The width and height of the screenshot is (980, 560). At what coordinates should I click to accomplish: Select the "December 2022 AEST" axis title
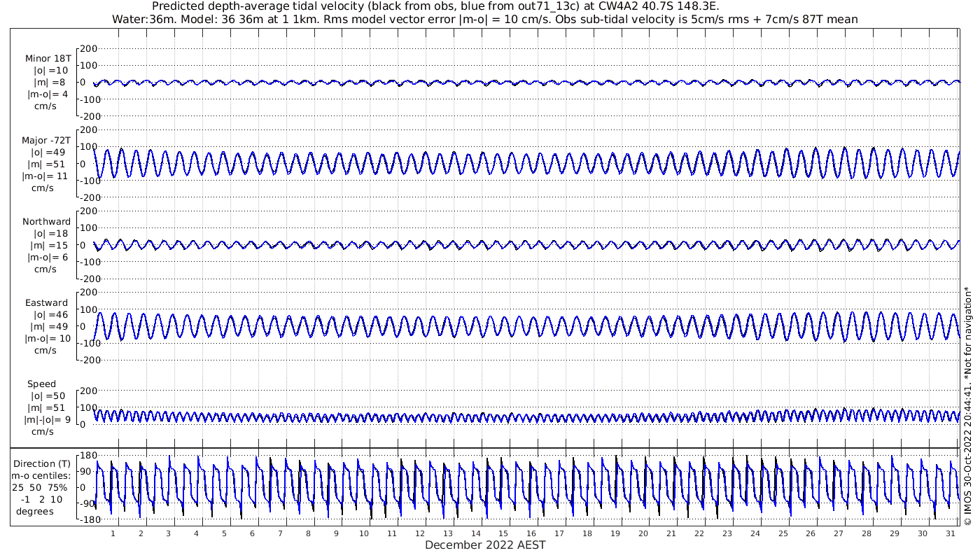pos(485,545)
